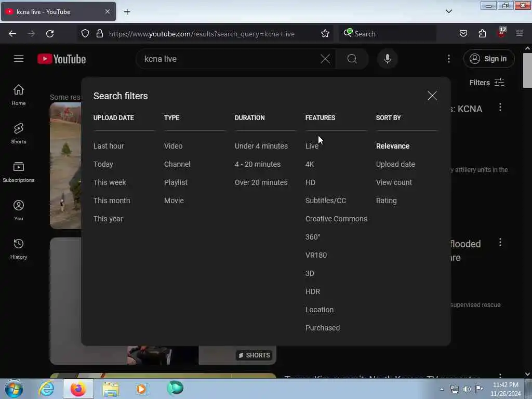This screenshot has height=399, width=532.
Task: Filter by Last hour upload date
Action: click(109, 146)
